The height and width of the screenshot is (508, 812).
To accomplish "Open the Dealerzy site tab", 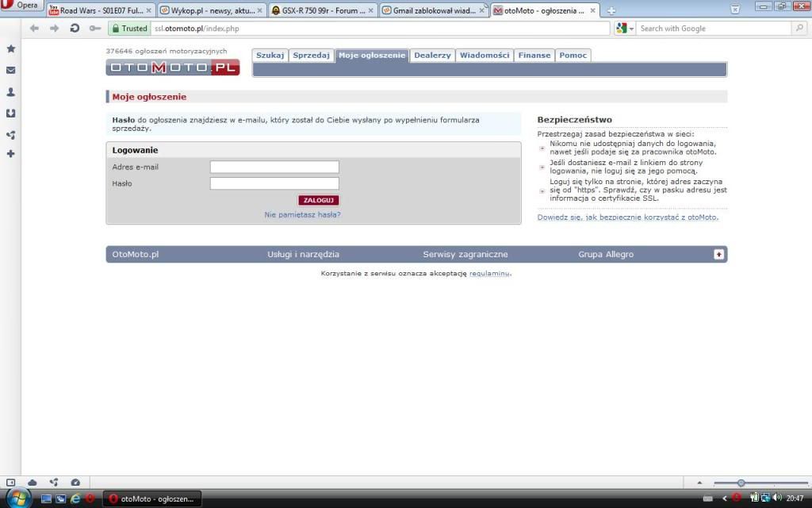I will (x=432, y=56).
